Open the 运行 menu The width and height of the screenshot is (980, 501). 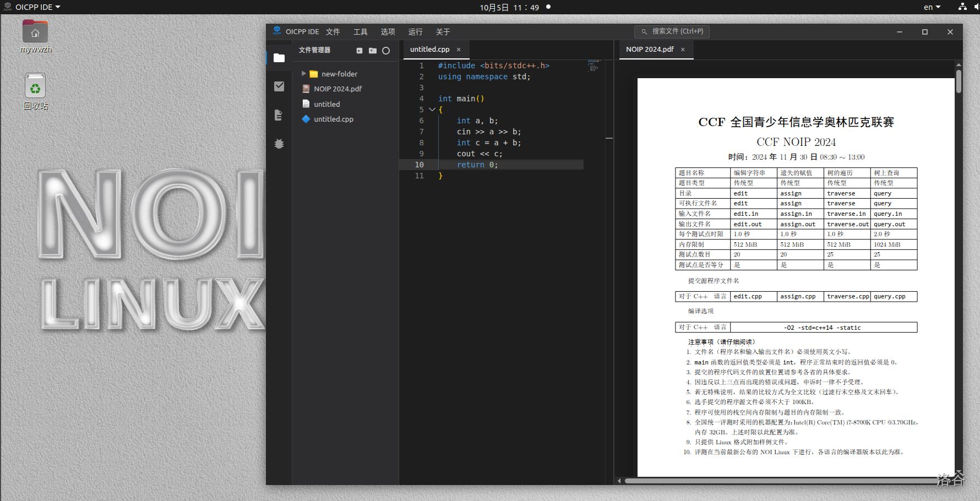[415, 32]
